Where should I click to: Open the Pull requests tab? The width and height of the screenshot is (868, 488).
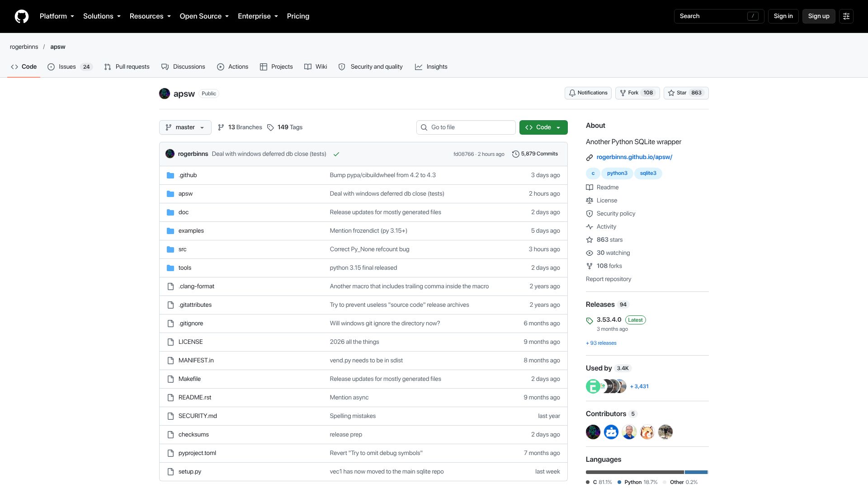click(127, 67)
